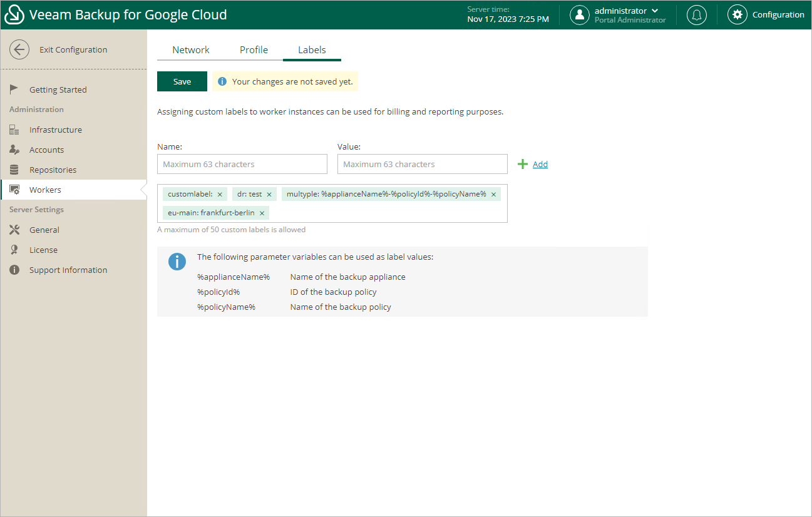812x517 pixels.
Task: Click the green plus Add icon
Action: point(523,164)
